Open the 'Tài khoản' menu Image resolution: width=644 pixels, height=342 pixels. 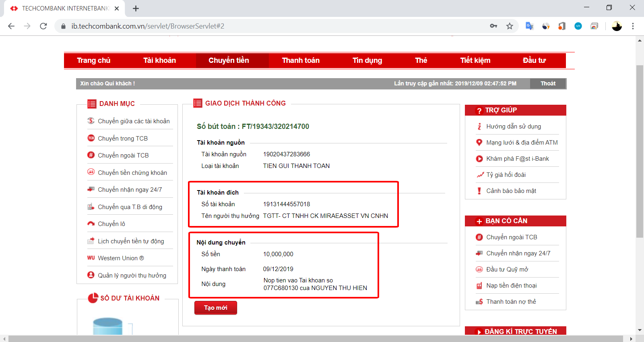160,60
